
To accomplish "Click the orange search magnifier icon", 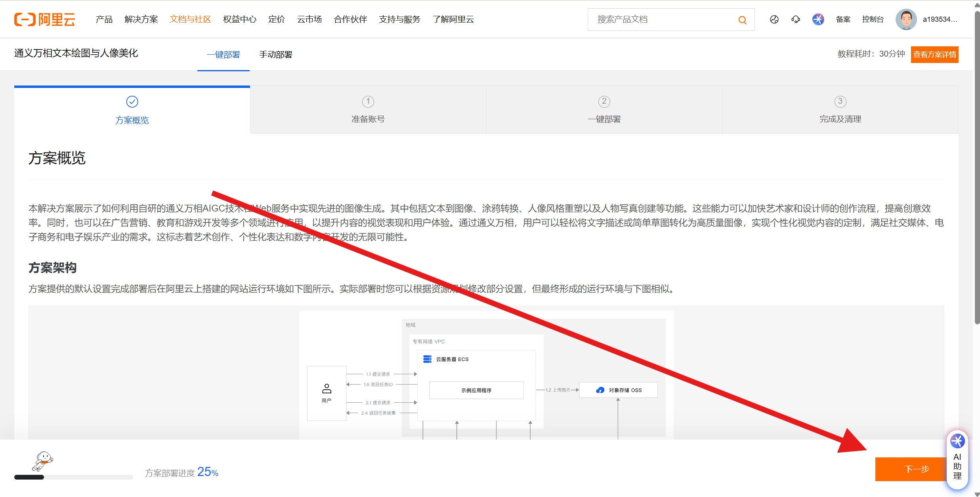I will coord(742,20).
